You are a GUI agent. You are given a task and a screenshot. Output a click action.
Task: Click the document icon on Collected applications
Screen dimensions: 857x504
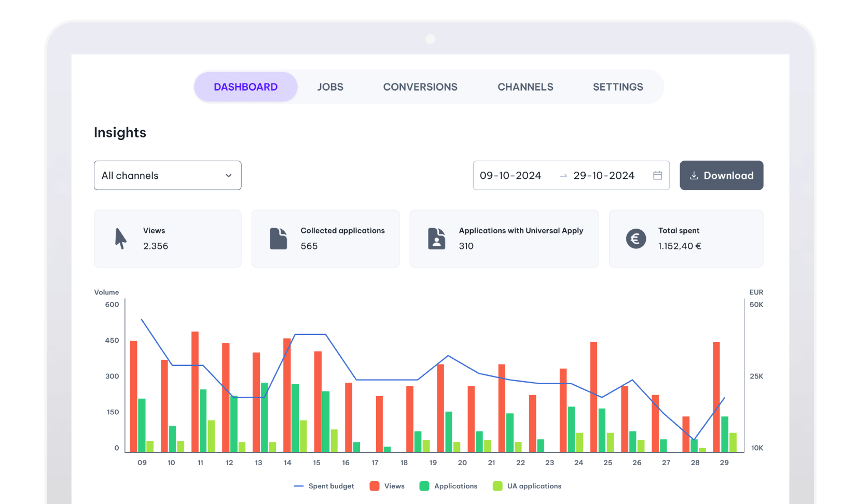pyautogui.click(x=278, y=239)
